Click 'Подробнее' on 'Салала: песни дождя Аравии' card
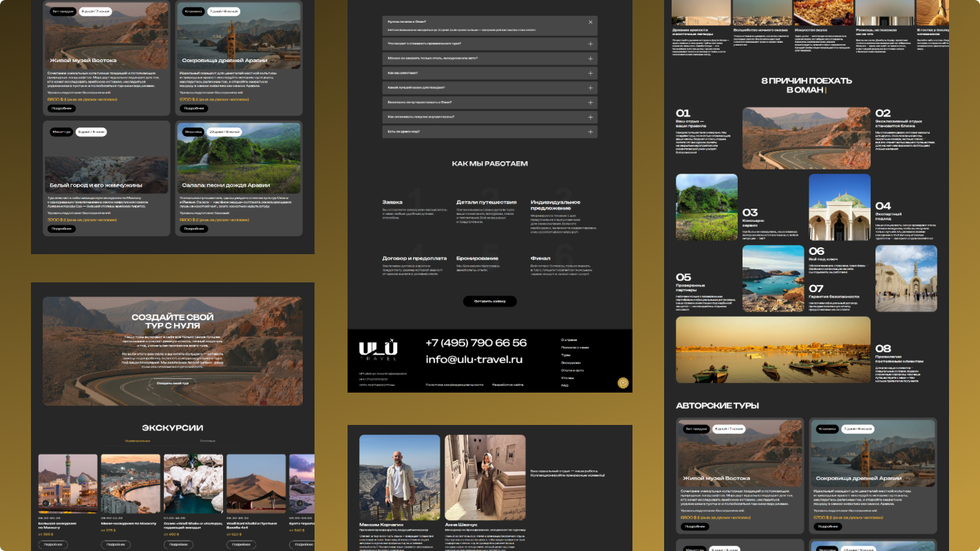 tap(194, 229)
